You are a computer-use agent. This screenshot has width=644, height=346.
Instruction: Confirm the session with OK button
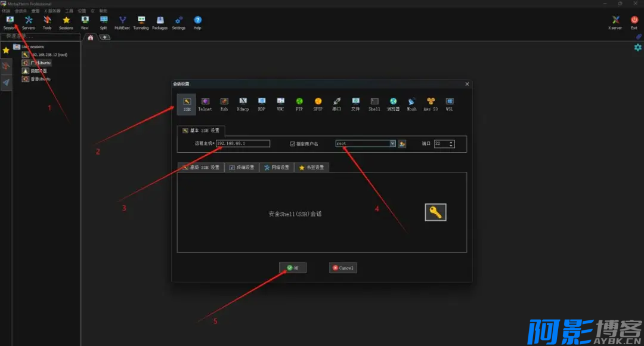[293, 268]
